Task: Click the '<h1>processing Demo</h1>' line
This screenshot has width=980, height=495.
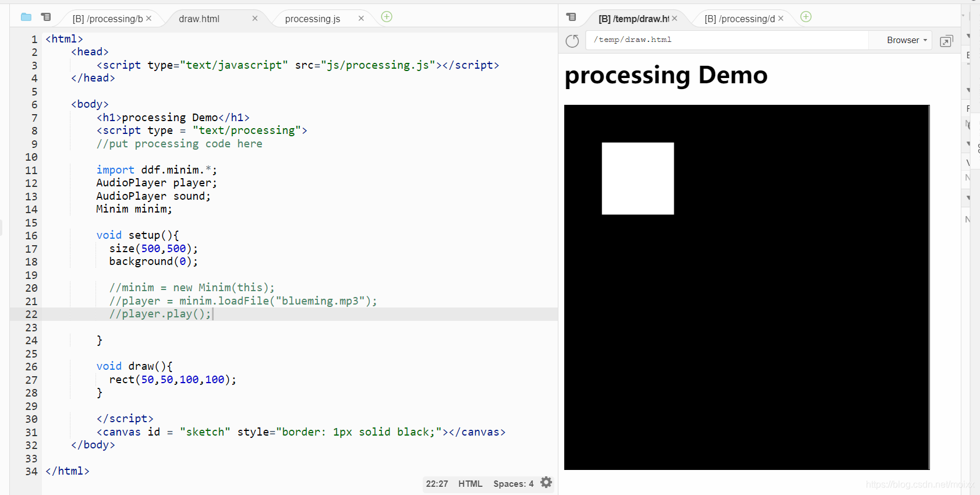Action: 173,118
